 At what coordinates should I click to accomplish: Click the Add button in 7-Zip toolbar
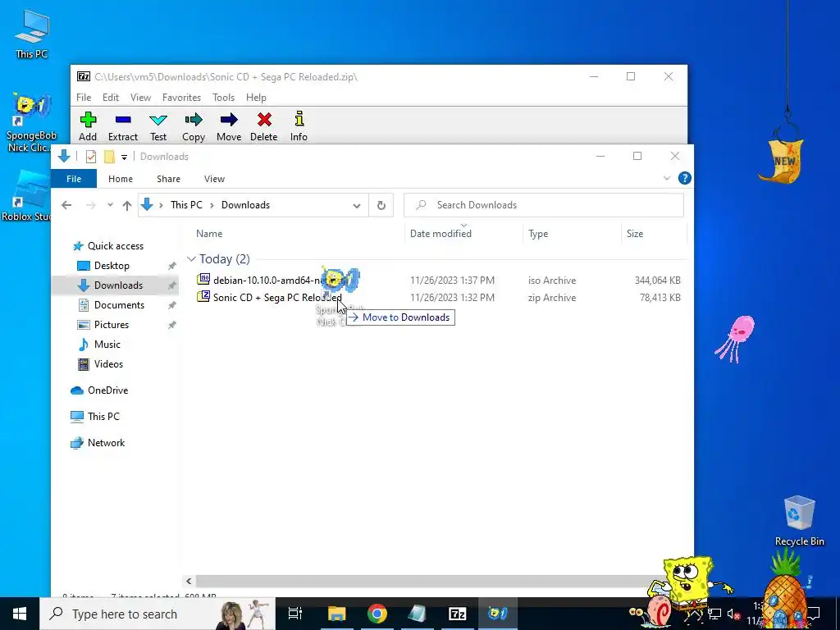[88, 126]
